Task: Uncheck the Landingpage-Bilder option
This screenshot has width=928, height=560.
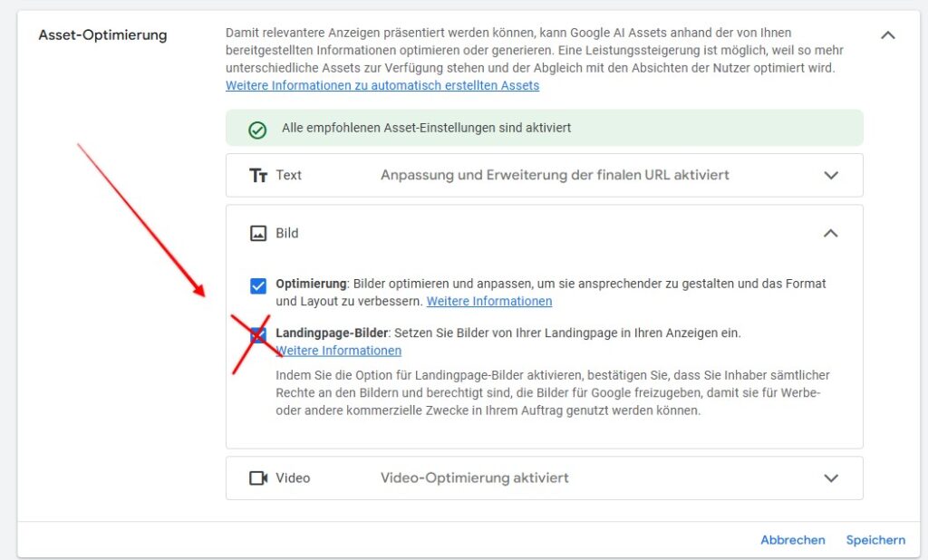Action: [258, 334]
